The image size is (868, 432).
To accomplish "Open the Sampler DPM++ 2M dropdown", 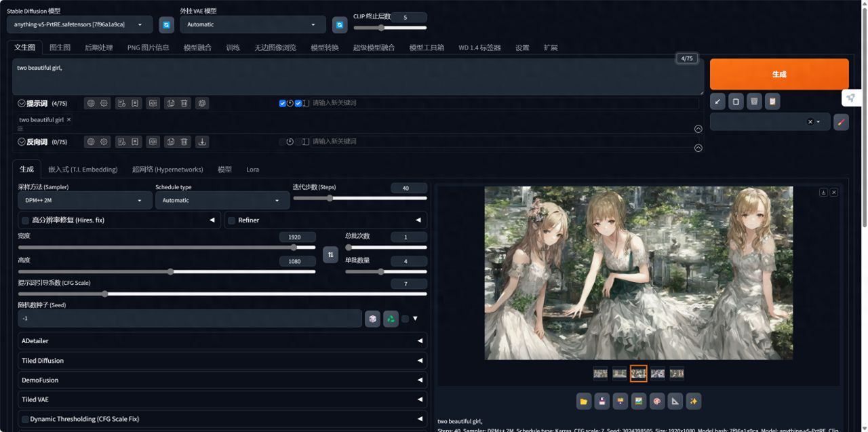I will click(x=85, y=201).
